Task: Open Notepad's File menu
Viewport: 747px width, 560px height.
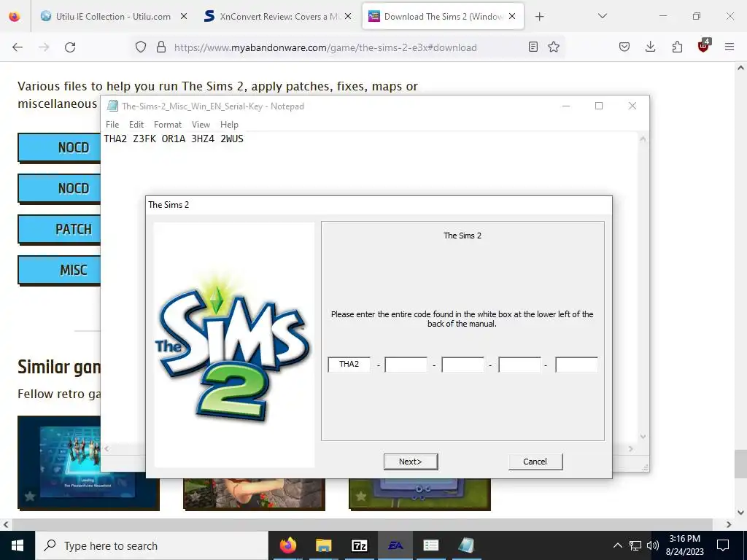Action: [x=112, y=124]
